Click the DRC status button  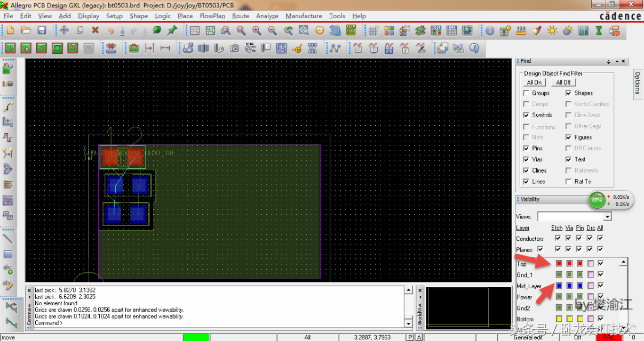[x=609, y=337]
